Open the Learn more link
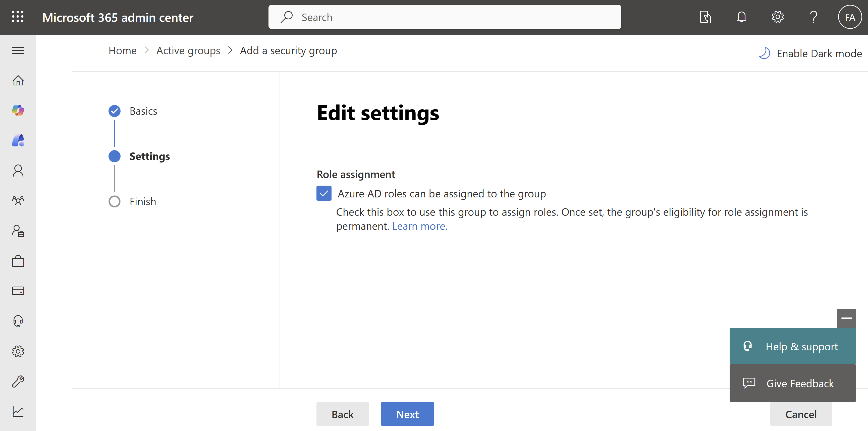 click(419, 226)
